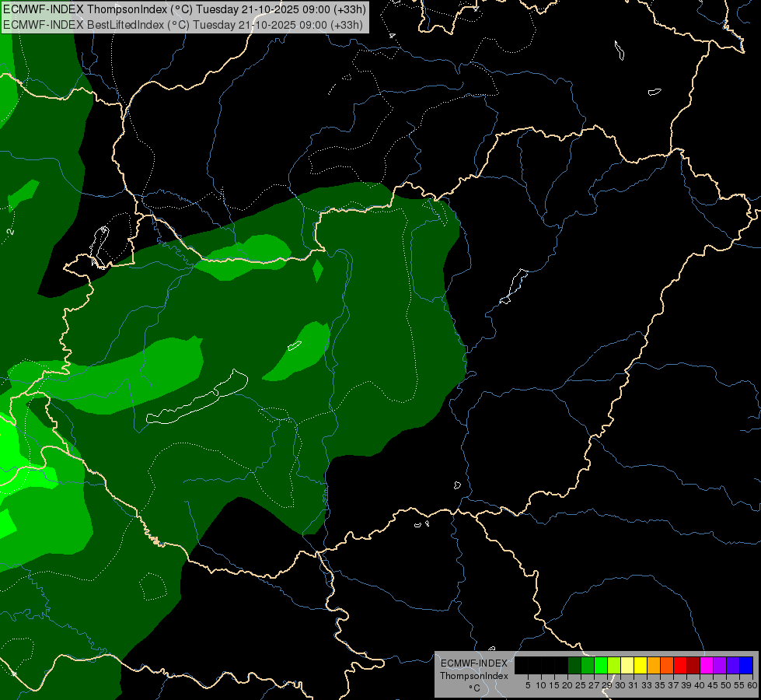
Task: Click the ThompsonIndex title line at top
Action: [x=184, y=9]
